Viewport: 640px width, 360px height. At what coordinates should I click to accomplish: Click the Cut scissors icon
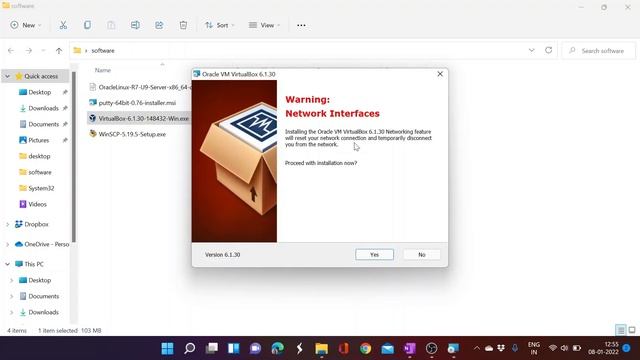pos(63,25)
